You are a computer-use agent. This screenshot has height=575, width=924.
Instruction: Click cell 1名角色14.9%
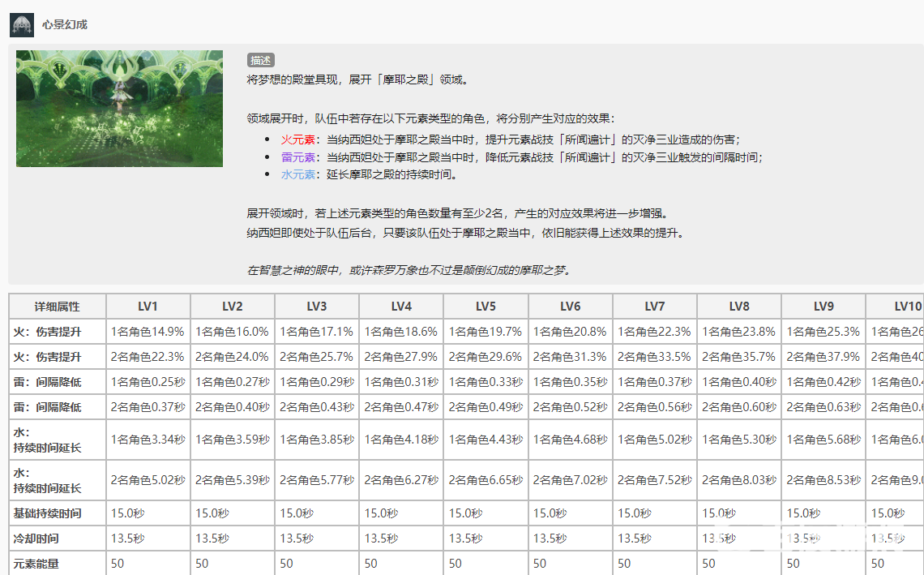click(x=148, y=332)
